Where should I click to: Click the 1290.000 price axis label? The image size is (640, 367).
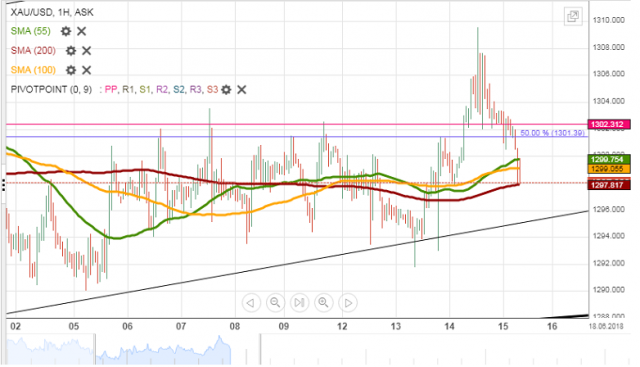click(609, 290)
